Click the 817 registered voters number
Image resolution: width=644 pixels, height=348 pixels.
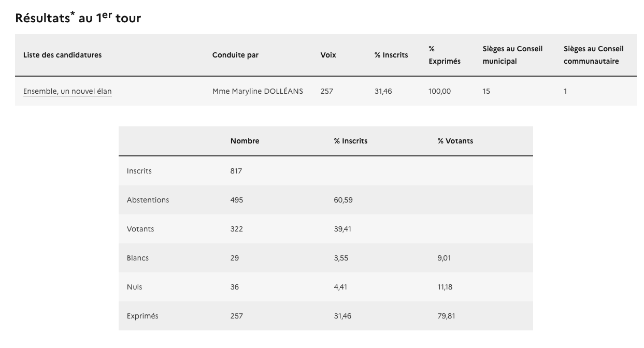point(236,171)
